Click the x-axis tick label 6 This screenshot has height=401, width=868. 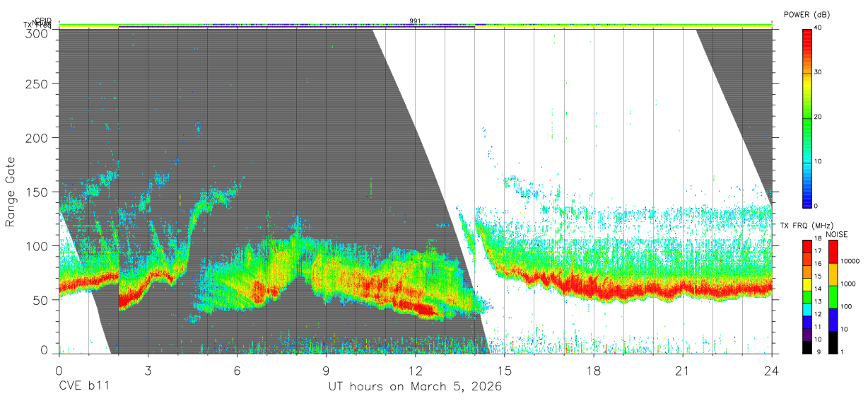(237, 371)
